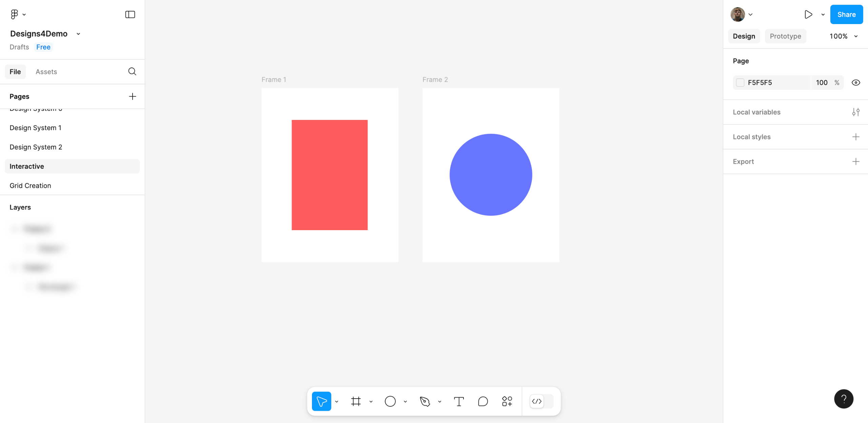Toggle the sidebar panel layout icon
This screenshot has height=423, width=868.
pyautogui.click(x=130, y=14)
